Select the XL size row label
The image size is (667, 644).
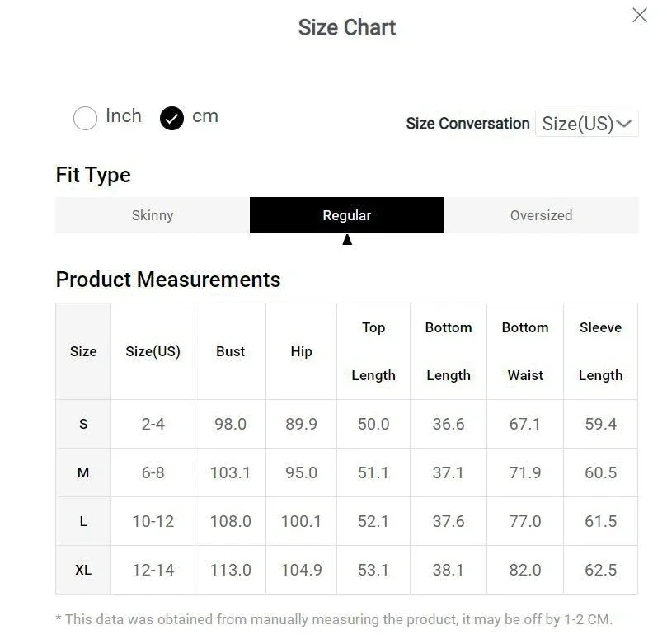83,570
